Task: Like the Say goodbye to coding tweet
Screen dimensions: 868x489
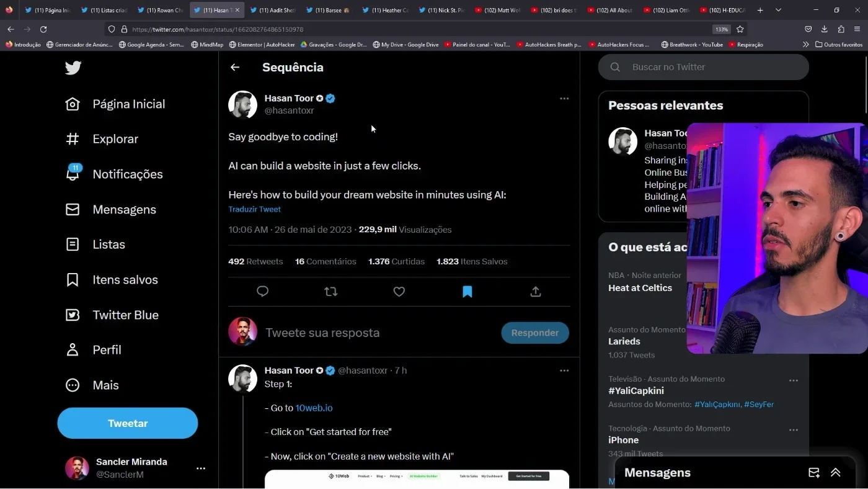Action: (x=399, y=291)
